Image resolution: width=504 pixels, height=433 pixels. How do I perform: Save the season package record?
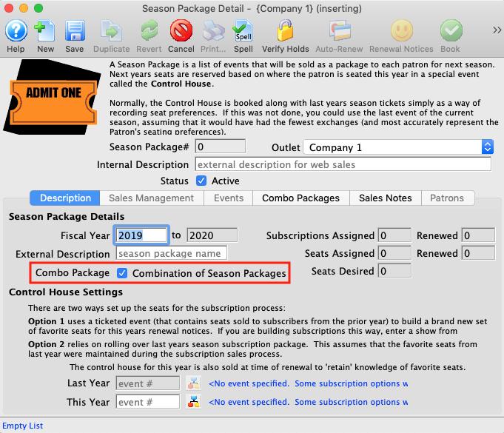click(75, 31)
